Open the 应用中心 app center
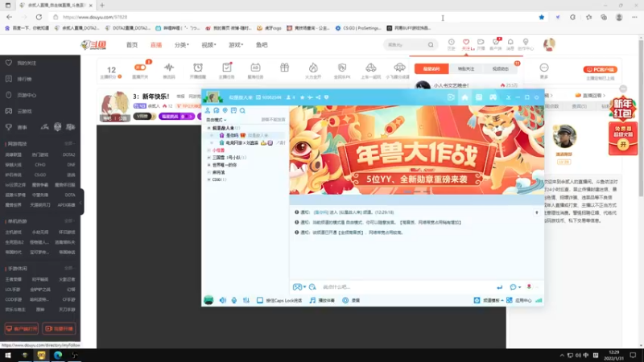This screenshot has height=362, width=644. pos(519,300)
